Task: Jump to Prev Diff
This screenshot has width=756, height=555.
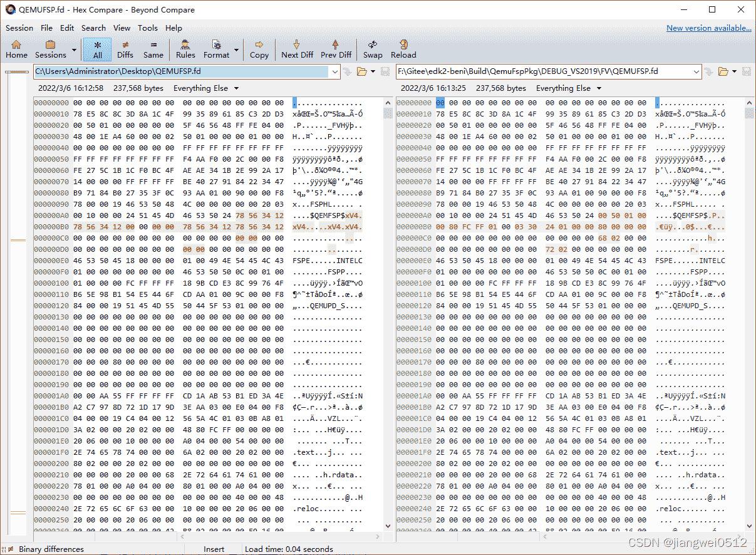Action: point(336,49)
